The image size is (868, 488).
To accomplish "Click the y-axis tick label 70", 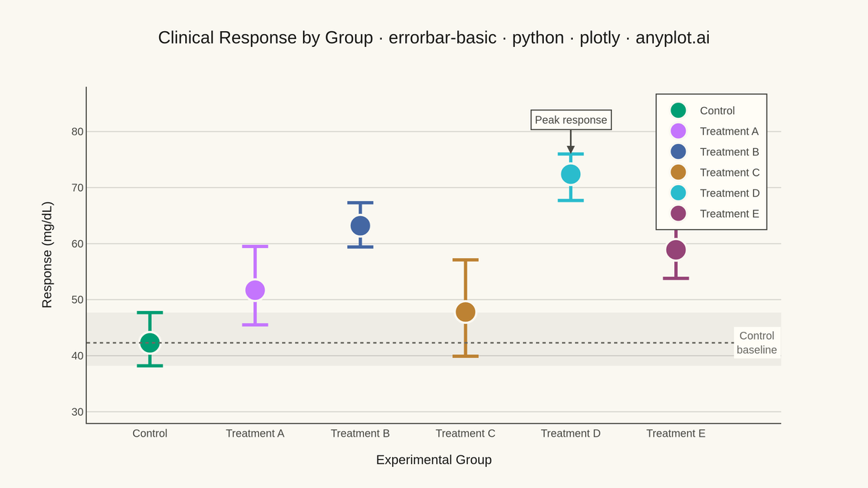I will pyautogui.click(x=77, y=187).
